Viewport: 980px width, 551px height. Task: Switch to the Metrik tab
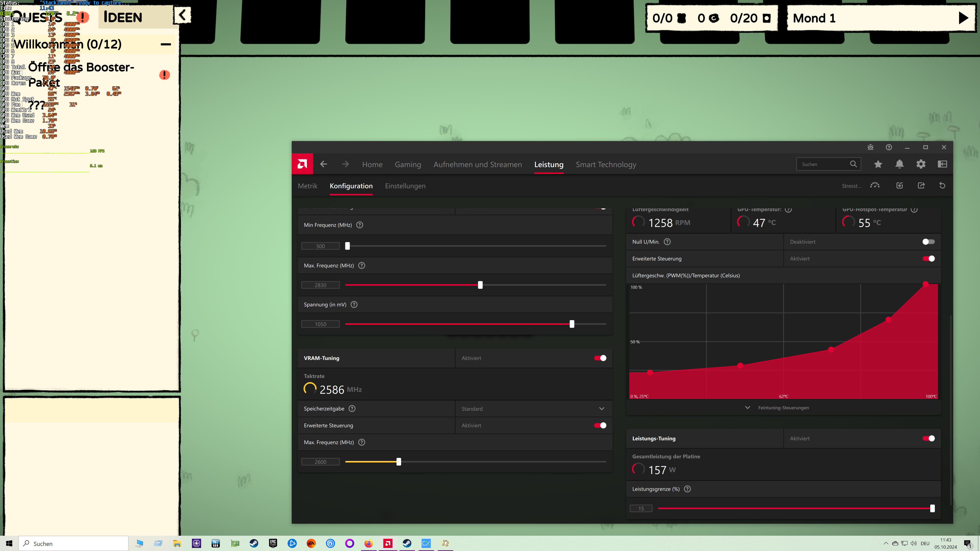pyautogui.click(x=307, y=186)
